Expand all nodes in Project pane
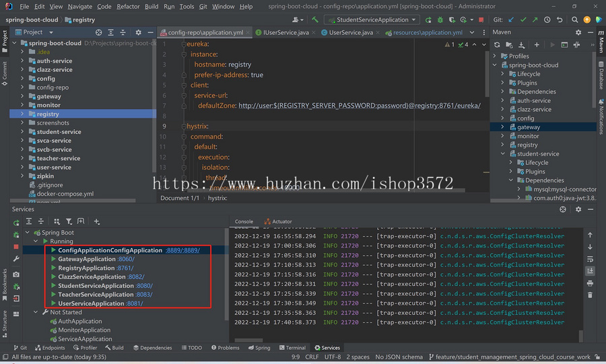This screenshot has height=364, width=606. point(110,32)
